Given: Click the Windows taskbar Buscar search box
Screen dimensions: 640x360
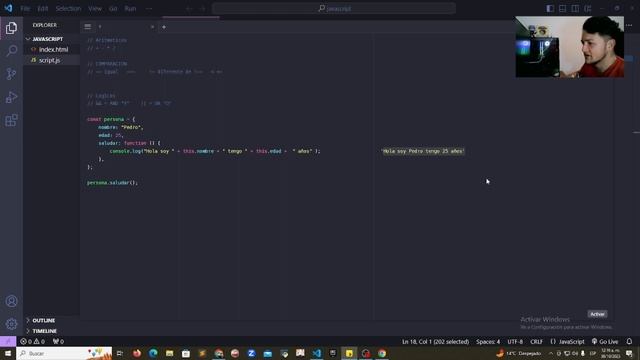Looking at the screenshot, I should (64, 353).
